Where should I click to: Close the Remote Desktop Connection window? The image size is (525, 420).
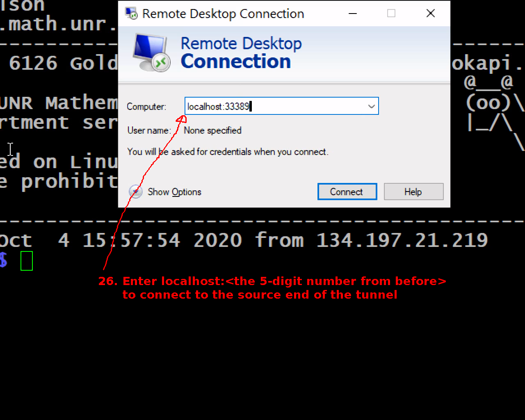(x=431, y=14)
